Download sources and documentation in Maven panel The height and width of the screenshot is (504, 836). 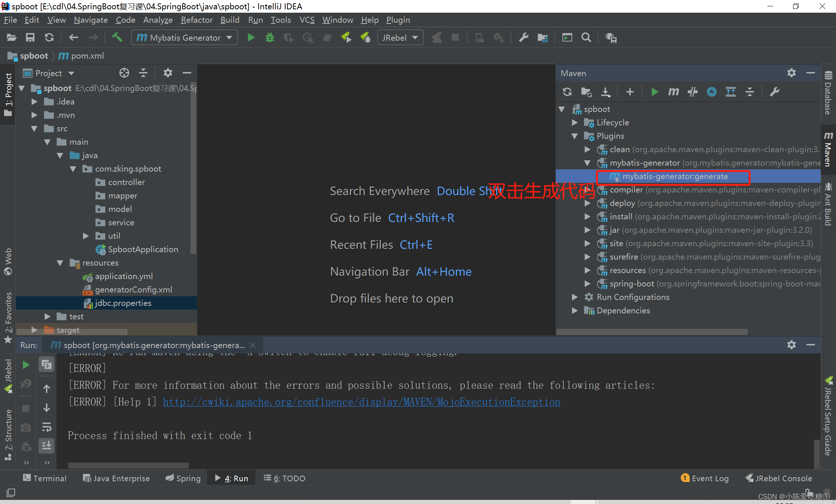coord(606,92)
